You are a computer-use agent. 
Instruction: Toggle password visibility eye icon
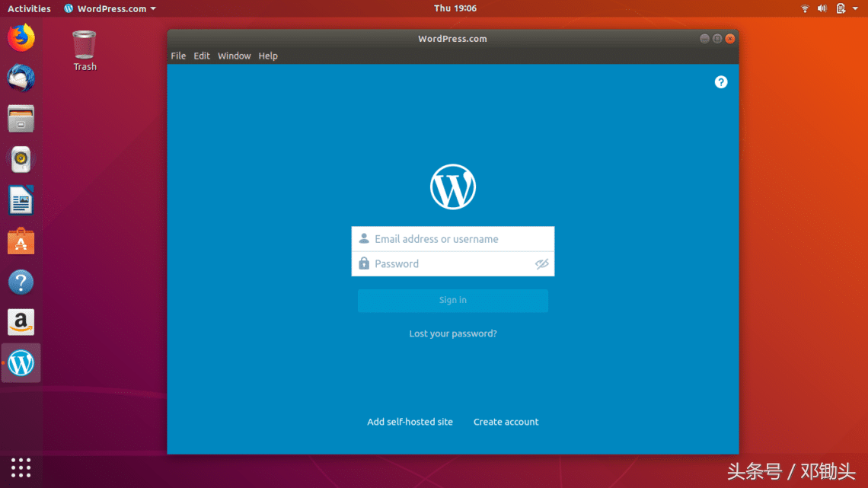541,264
